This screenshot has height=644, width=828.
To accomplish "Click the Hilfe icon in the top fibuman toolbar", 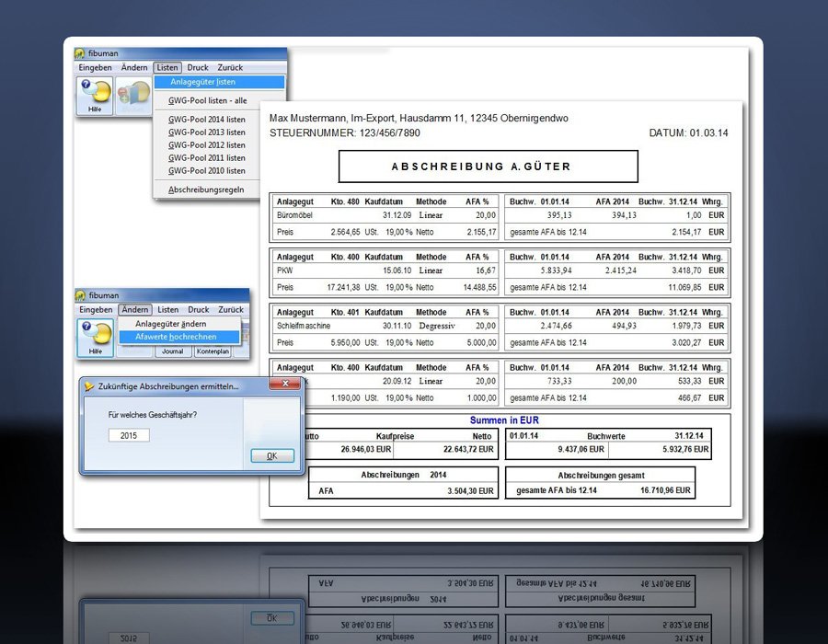I will (x=95, y=96).
